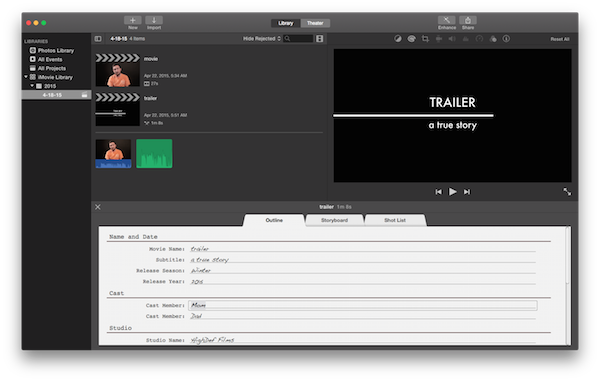Viewport: 600px width, 381px height.
Task: Click the Release Season field
Action: (x=363, y=270)
